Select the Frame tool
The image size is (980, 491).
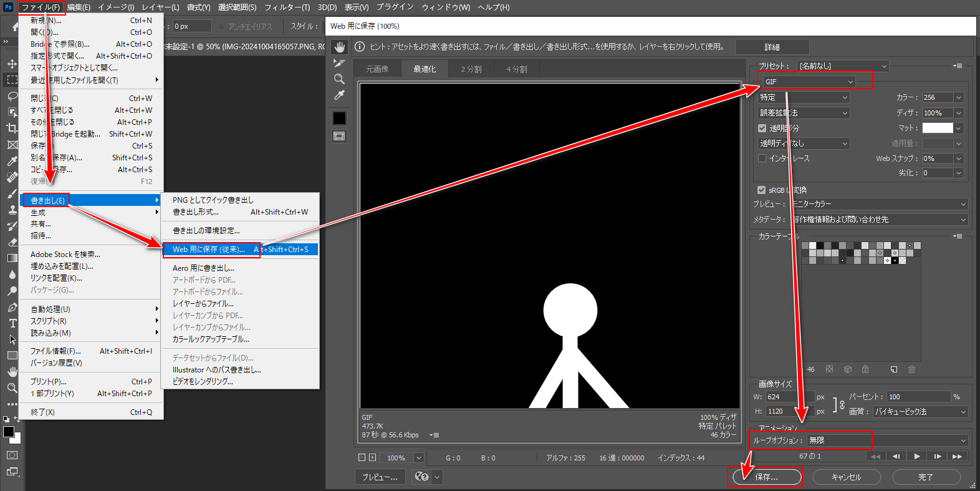coord(12,145)
